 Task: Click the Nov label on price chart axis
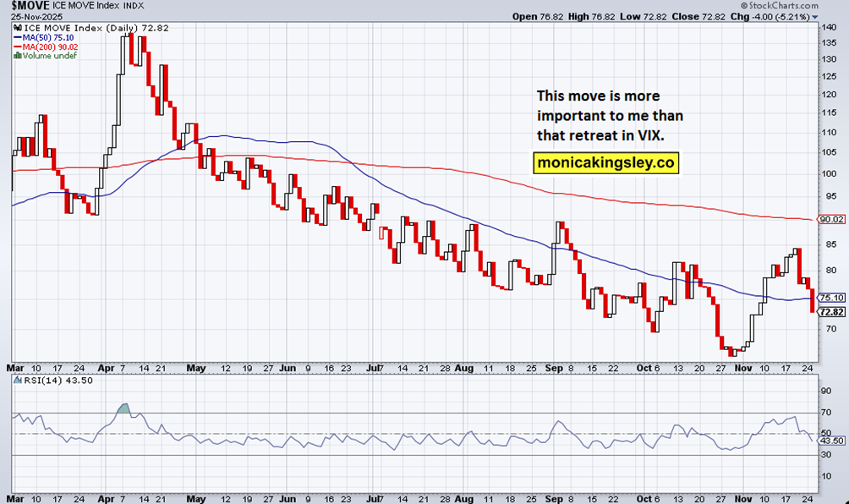click(x=742, y=368)
